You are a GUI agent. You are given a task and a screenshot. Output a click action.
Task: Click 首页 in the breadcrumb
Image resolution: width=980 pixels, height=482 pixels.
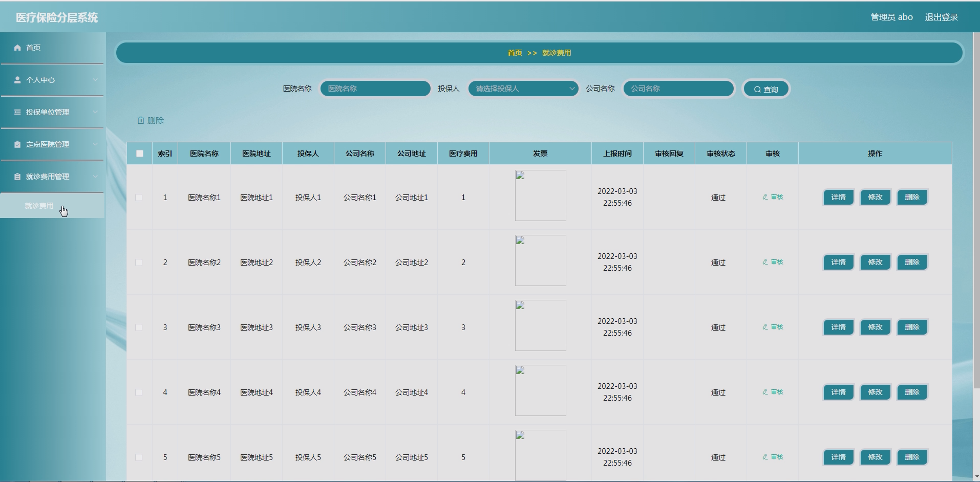tap(514, 52)
